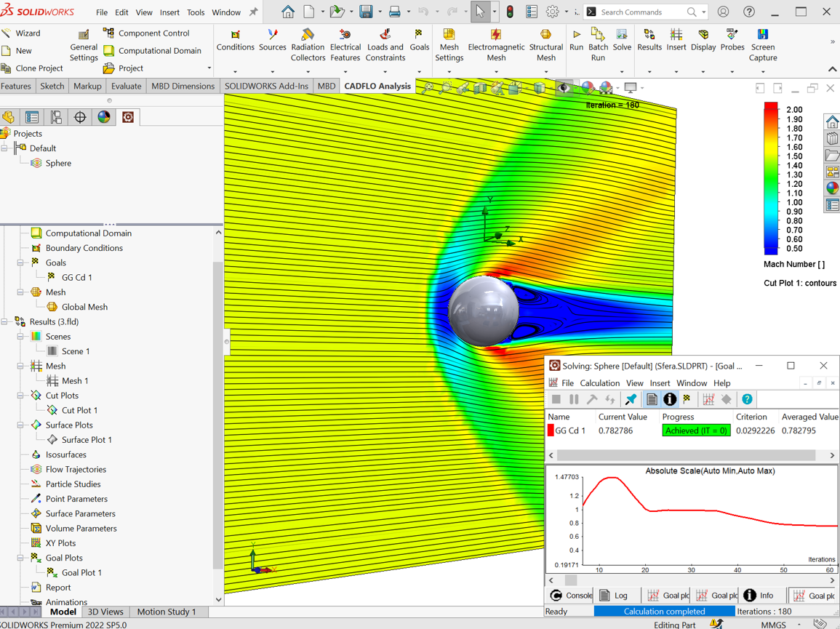Toggle pin on the solver window
Screen dimensions: 840x629
(631, 398)
